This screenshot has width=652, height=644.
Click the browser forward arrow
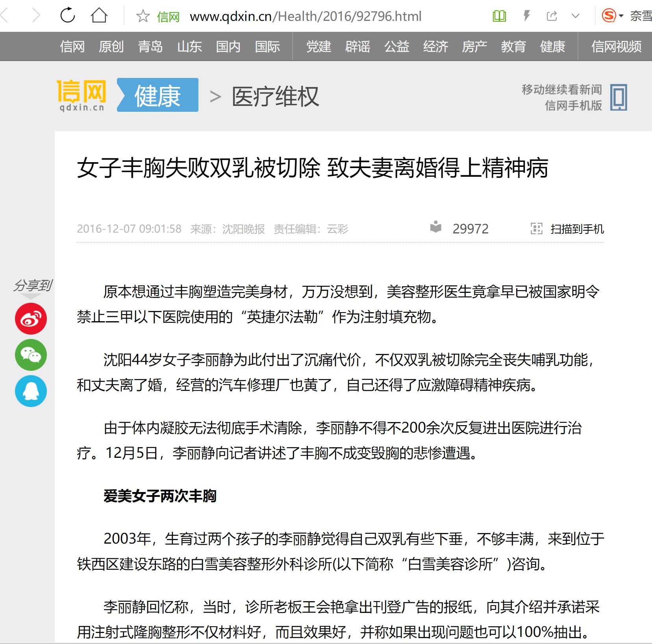point(36,16)
